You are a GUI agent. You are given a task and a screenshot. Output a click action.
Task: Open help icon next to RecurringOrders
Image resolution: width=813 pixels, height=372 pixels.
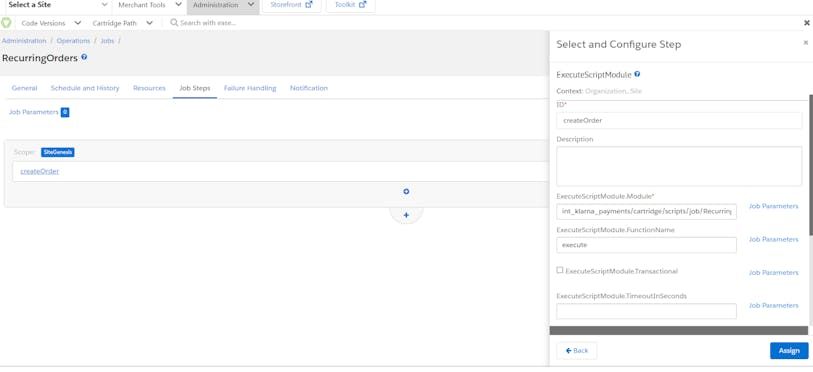click(x=84, y=57)
